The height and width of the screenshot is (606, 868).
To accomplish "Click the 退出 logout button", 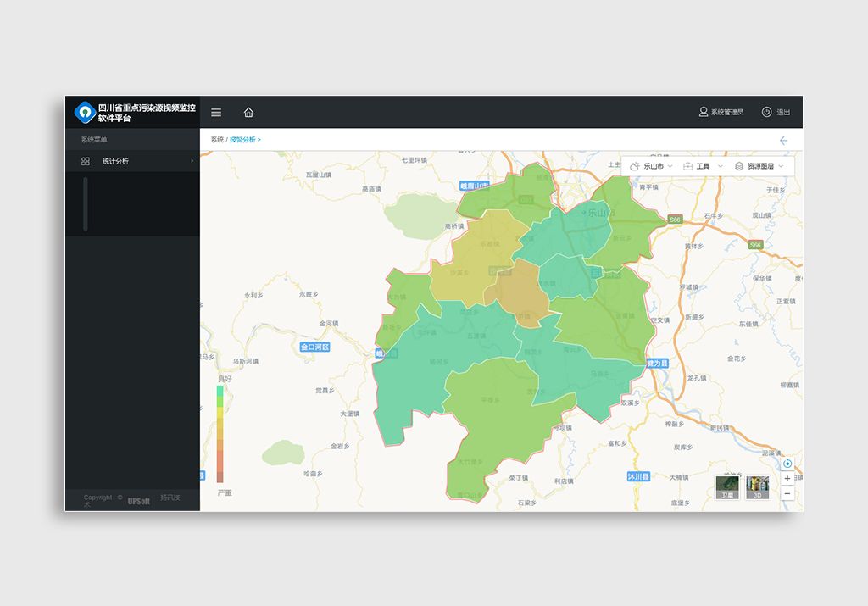I will point(776,112).
